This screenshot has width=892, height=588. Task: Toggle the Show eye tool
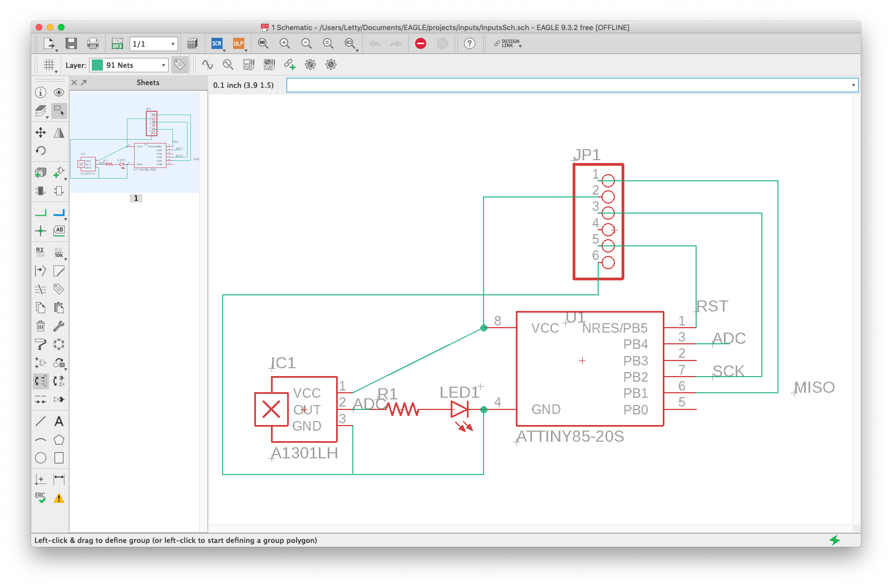[59, 92]
